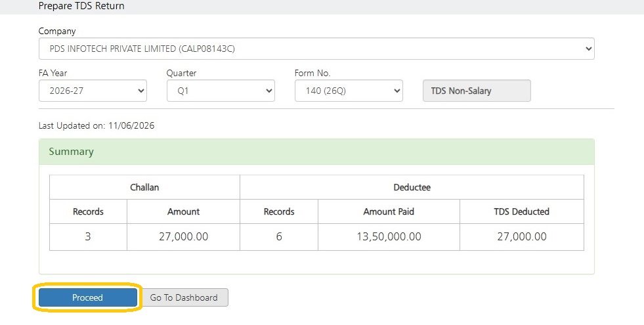The image size is (644, 325).
Task: Select Amount Paid value 13,50,000.00
Action: tap(389, 236)
